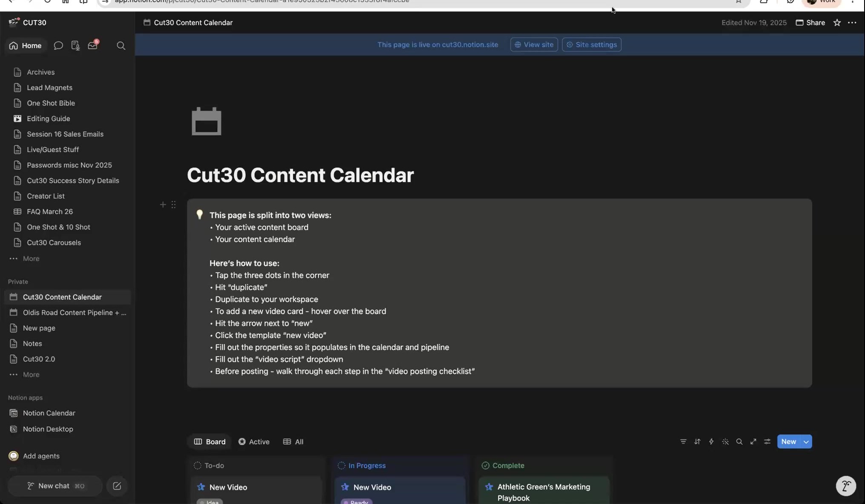
Task: Collapse the Private sidebar section
Action: click(x=18, y=282)
